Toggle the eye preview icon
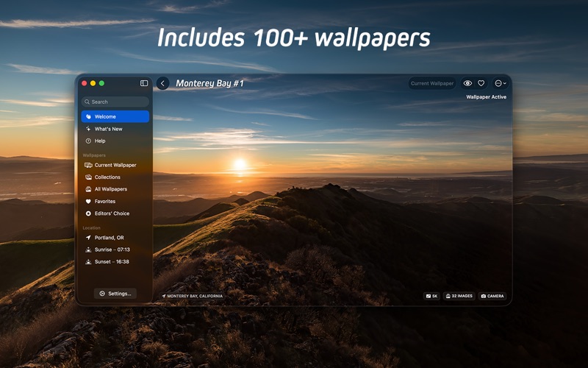The image size is (588, 368). pyautogui.click(x=467, y=83)
